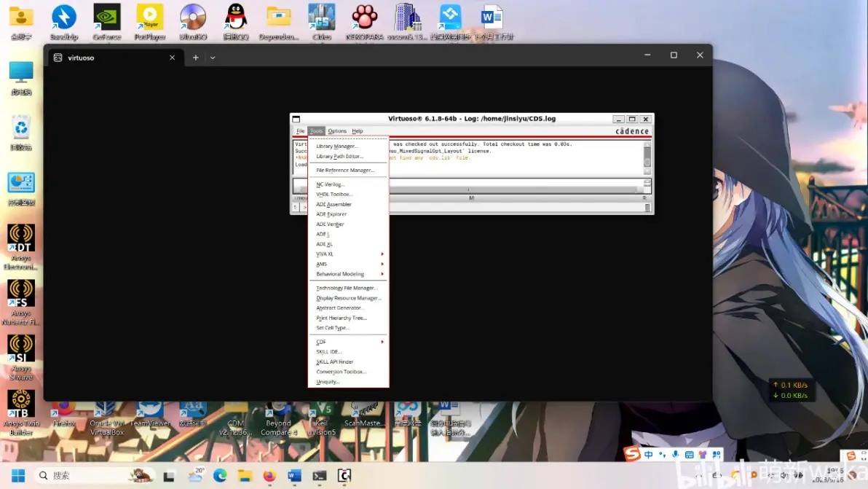Switch to Terminal on taskbar
Viewport: 868px width, 489px height.
click(x=320, y=476)
